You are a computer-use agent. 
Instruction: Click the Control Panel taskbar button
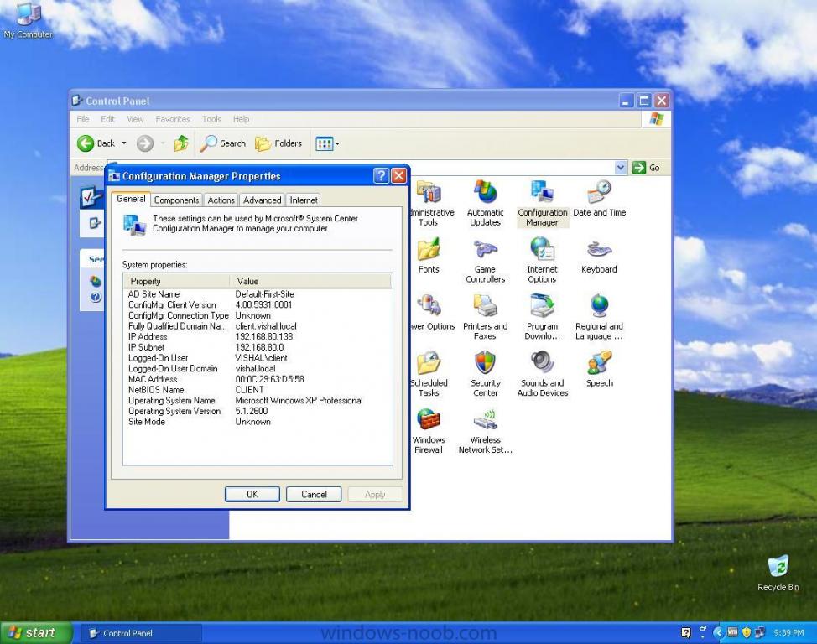click(x=140, y=633)
